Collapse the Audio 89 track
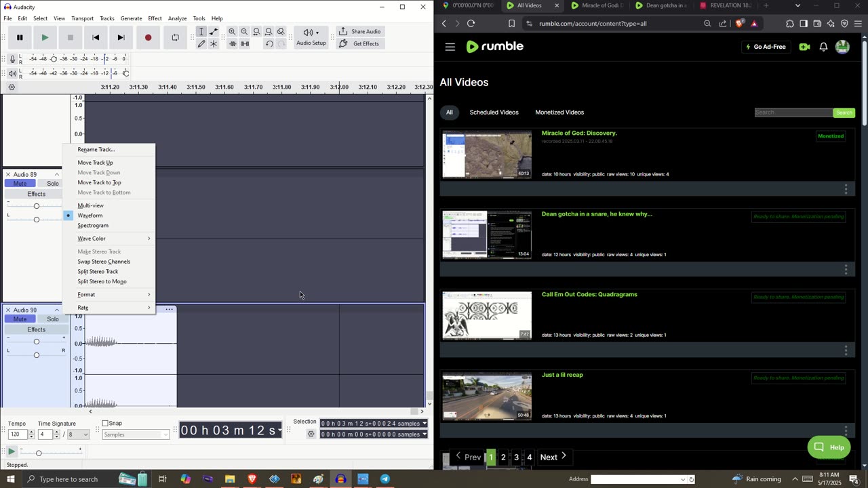 click(57, 175)
